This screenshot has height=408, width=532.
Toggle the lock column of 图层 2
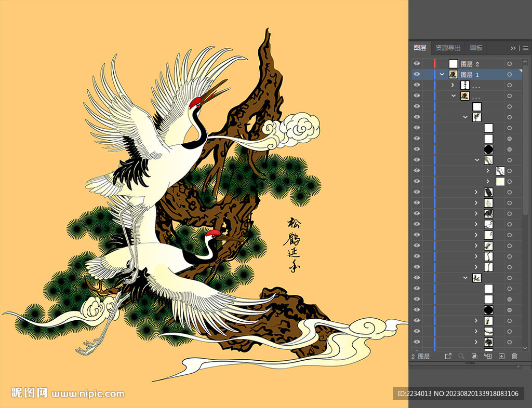428,64
